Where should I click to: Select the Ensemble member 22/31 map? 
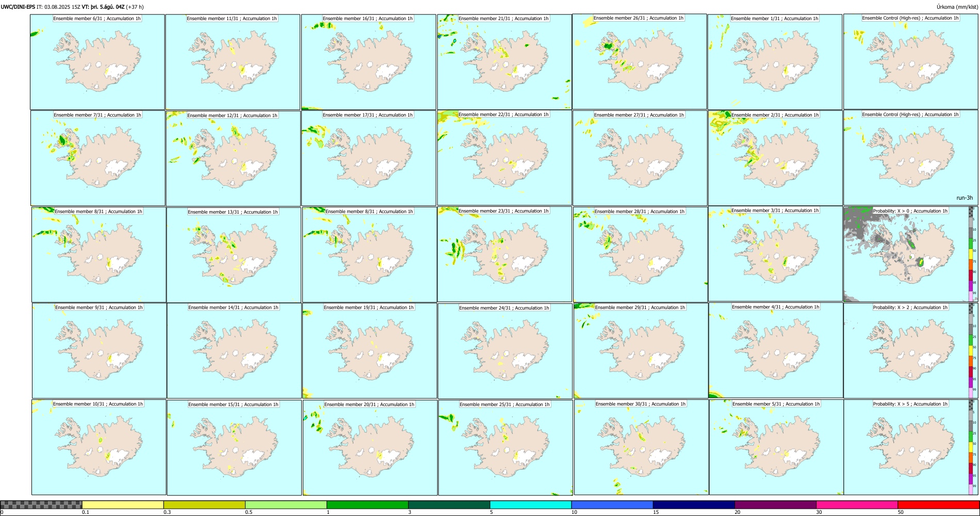pyautogui.click(x=504, y=158)
